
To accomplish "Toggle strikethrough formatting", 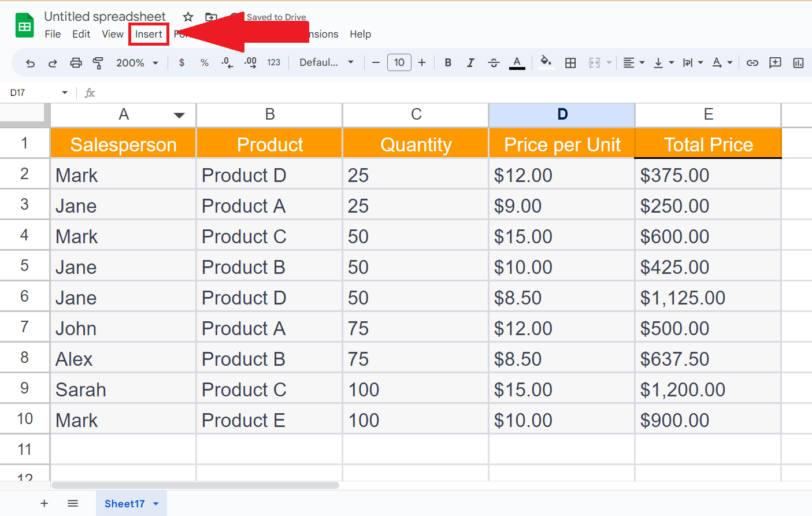I will point(494,62).
